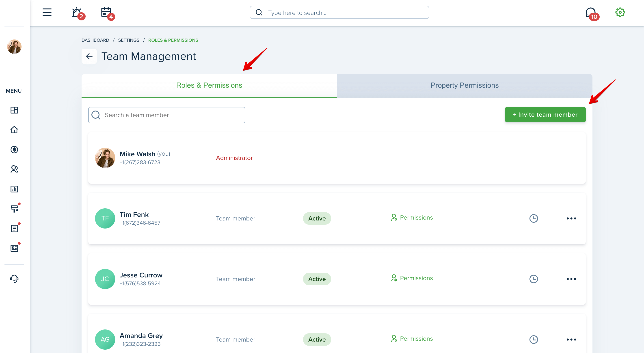644x353 pixels.
Task: Open the headset support sidebar icon
Action: point(14,279)
